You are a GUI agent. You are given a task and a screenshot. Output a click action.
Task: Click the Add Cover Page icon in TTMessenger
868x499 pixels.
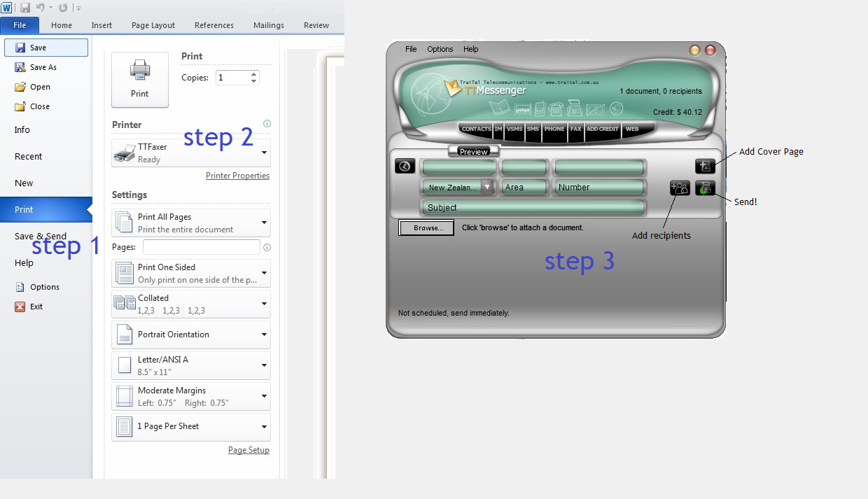click(x=705, y=166)
